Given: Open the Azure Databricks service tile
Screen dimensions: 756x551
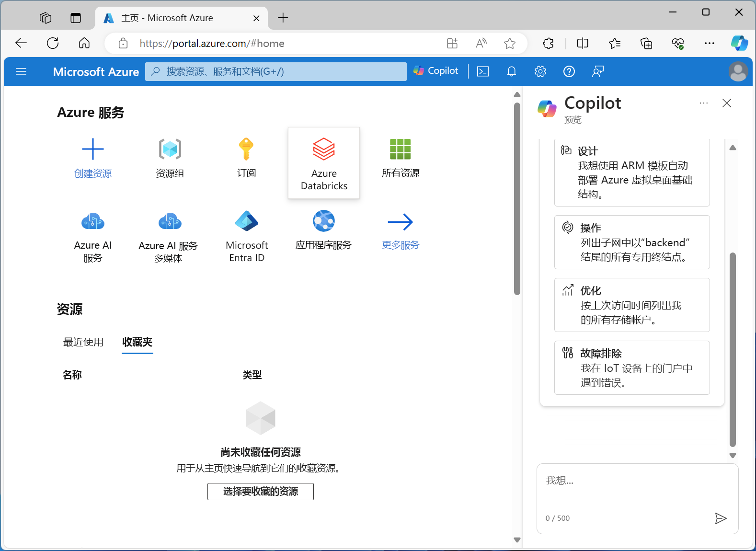Looking at the screenshot, I should click(324, 163).
